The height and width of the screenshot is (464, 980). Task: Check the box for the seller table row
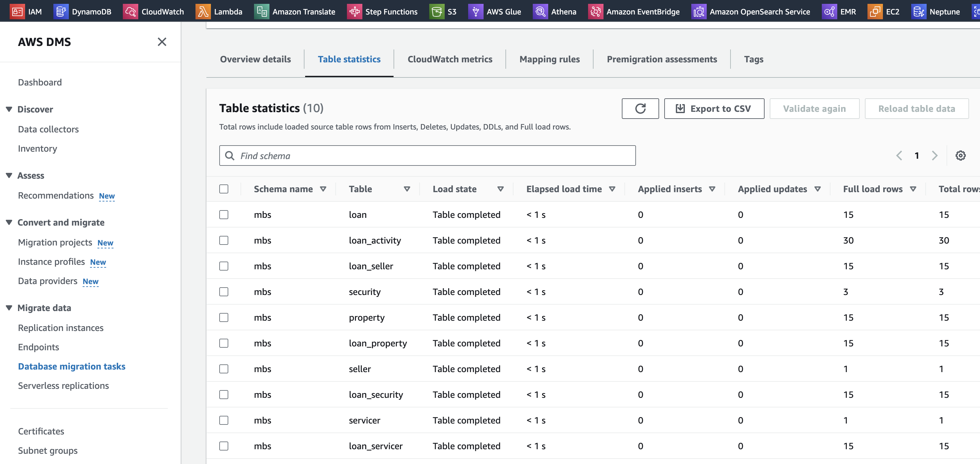224,369
